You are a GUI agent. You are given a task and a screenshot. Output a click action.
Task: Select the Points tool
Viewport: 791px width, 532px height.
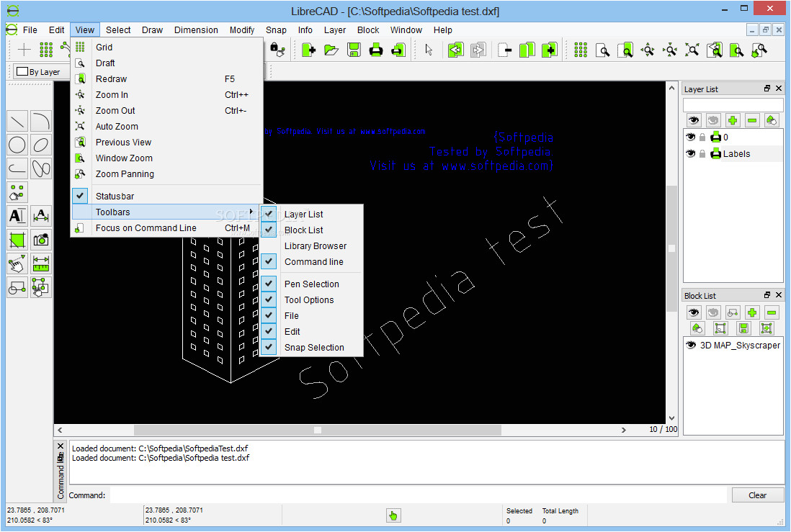[x=17, y=192]
